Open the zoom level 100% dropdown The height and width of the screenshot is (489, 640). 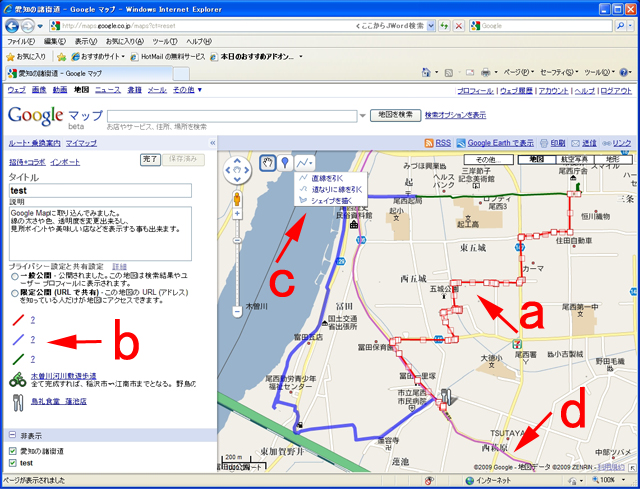pyautogui.click(x=623, y=480)
